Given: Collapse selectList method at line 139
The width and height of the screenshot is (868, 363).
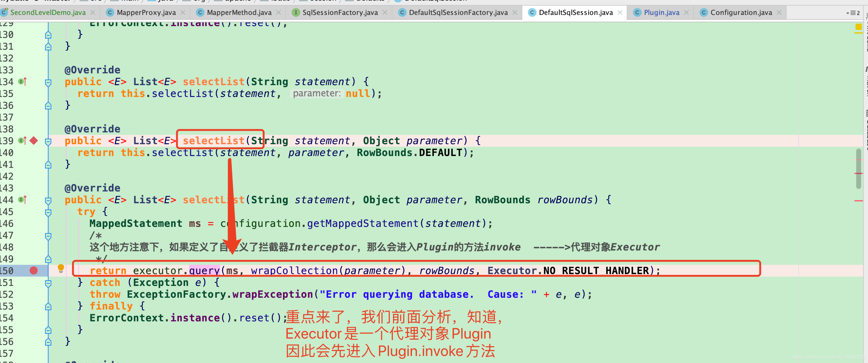Looking at the screenshot, I should 48,142.
